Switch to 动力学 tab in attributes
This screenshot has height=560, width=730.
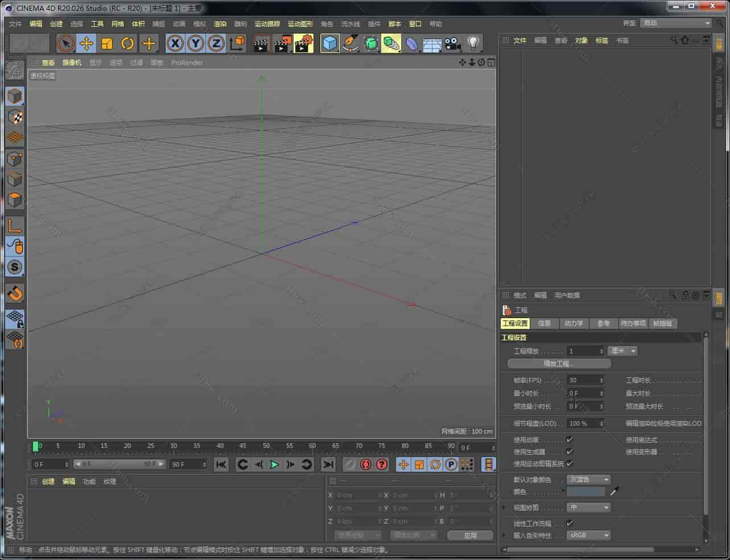coord(574,323)
